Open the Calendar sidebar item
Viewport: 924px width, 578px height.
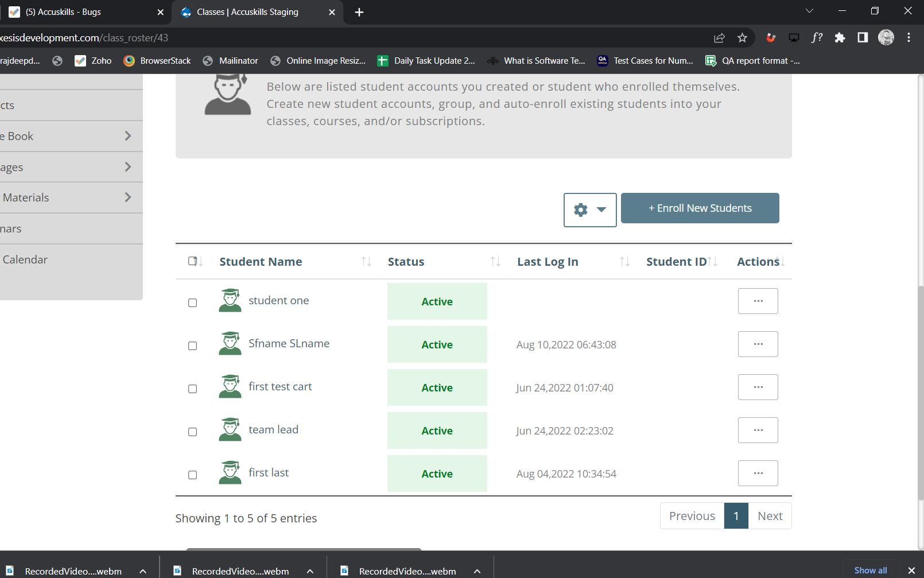point(25,259)
